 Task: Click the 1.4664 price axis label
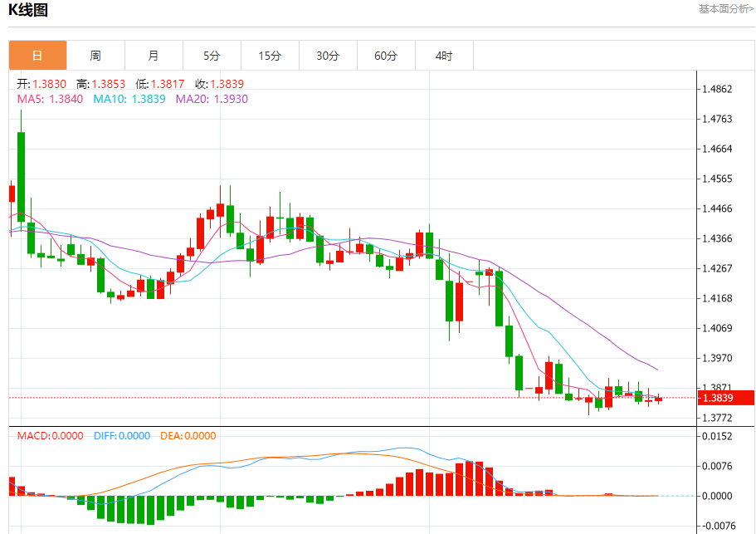tap(718, 149)
